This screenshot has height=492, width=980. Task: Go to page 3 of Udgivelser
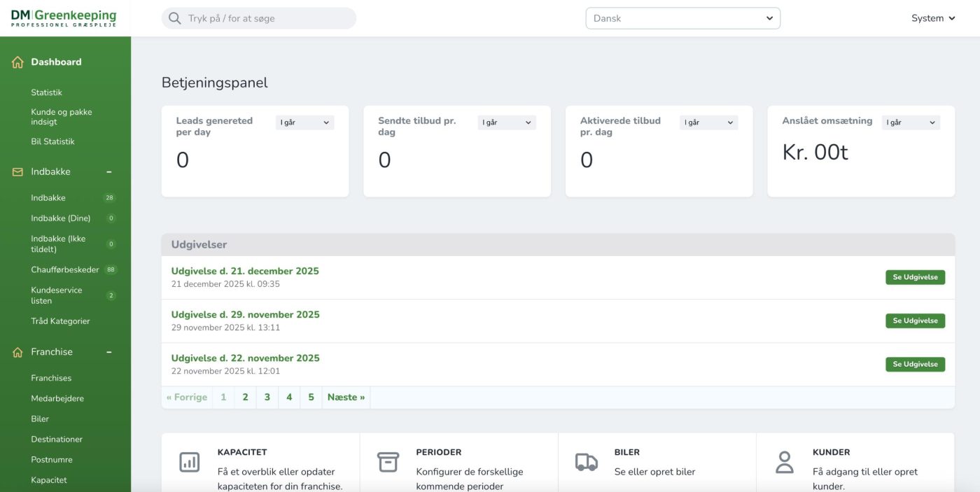click(267, 398)
